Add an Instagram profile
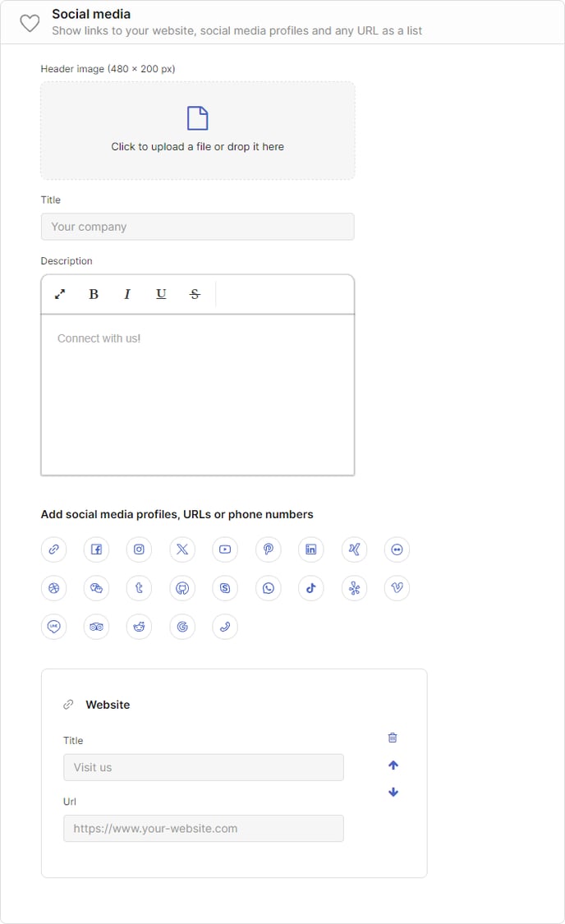Screen dimensions: 565x924 click(139, 549)
